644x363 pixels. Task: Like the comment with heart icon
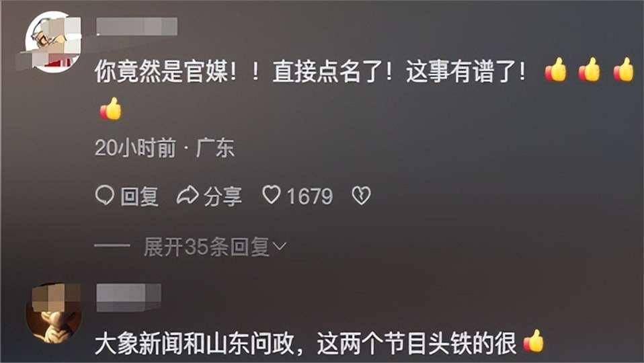(272, 195)
